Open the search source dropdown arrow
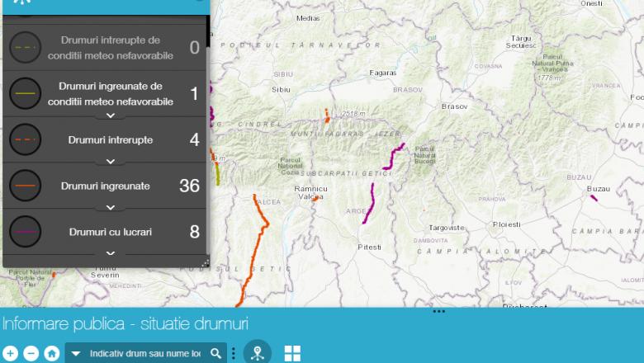644x363 pixels. coord(76,353)
